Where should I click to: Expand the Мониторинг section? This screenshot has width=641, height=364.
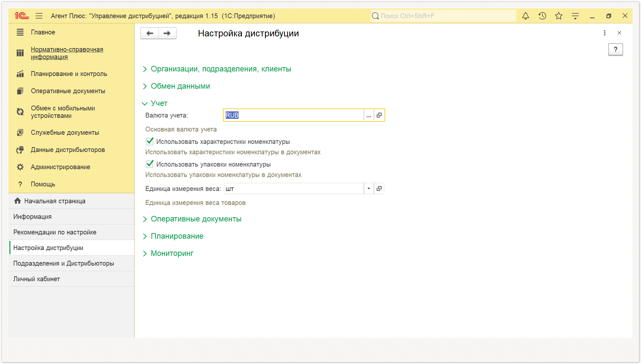click(168, 253)
